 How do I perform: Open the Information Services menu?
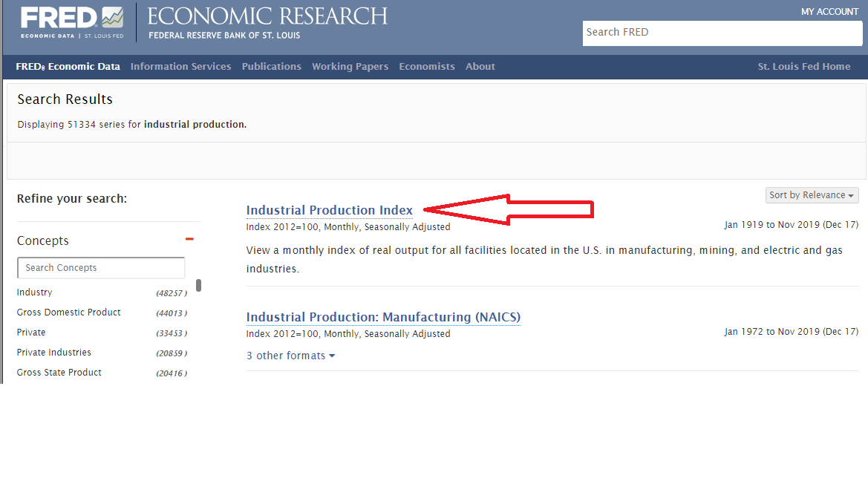point(180,67)
